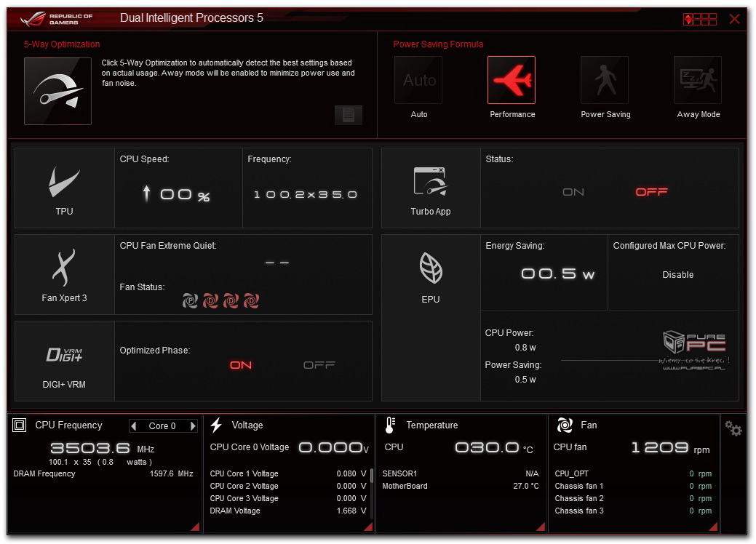Select the Chassis fan 1 row
This screenshot has width=756, height=544.
tap(633, 486)
